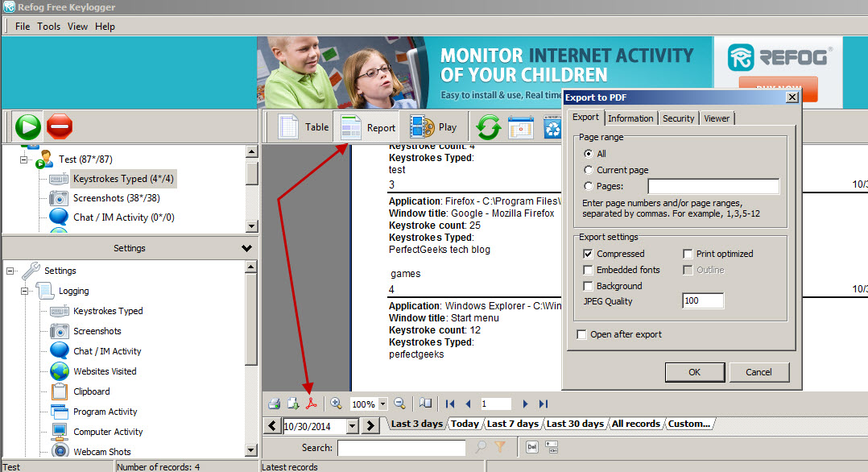Switch to Table view
The width and height of the screenshot is (868, 472).
304,127
